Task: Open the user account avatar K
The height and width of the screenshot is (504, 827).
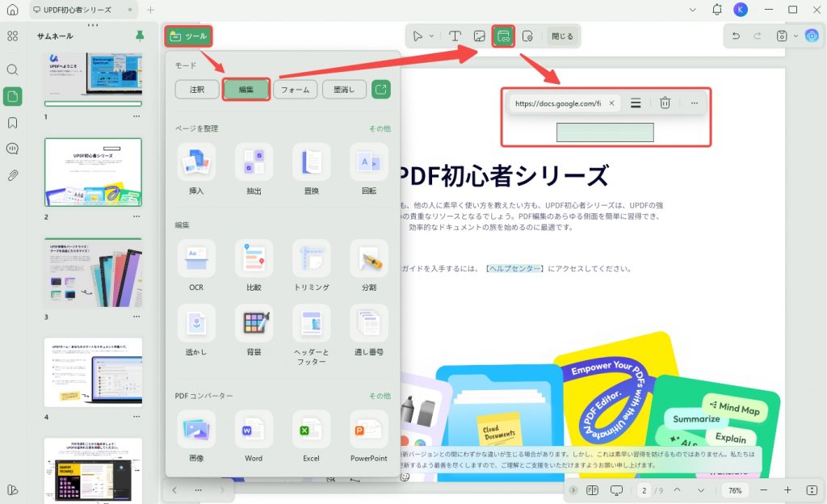Action: pos(741,10)
